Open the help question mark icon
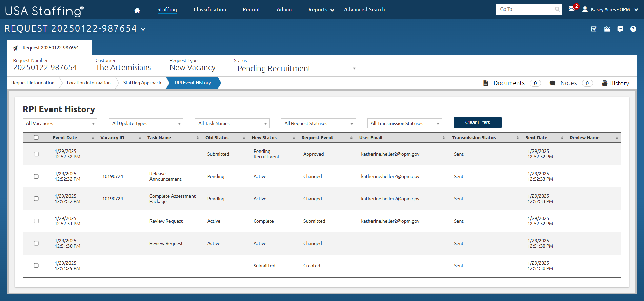Image resolution: width=644 pixels, height=301 pixels. [x=633, y=29]
